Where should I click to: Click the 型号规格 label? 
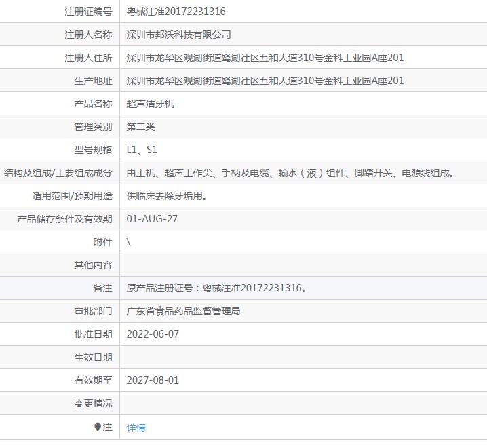pos(93,150)
